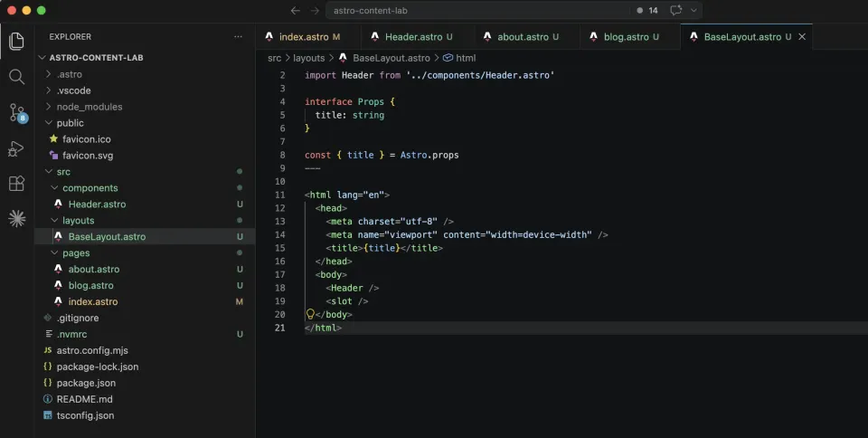Open blog.astro in the explorer tree
This screenshot has height=438, width=868.
click(x=145, y=285)
